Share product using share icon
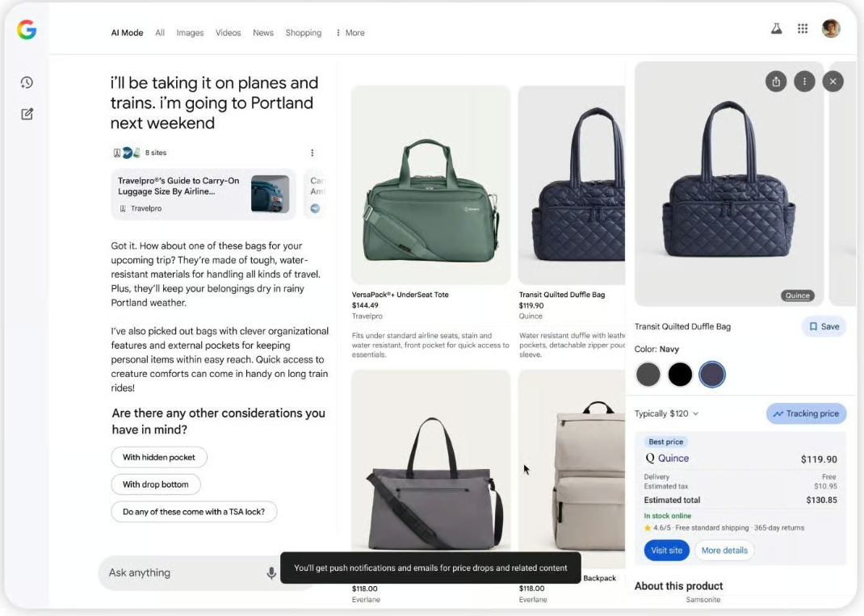Screen dimensions: 864x616 pos(776,82)
